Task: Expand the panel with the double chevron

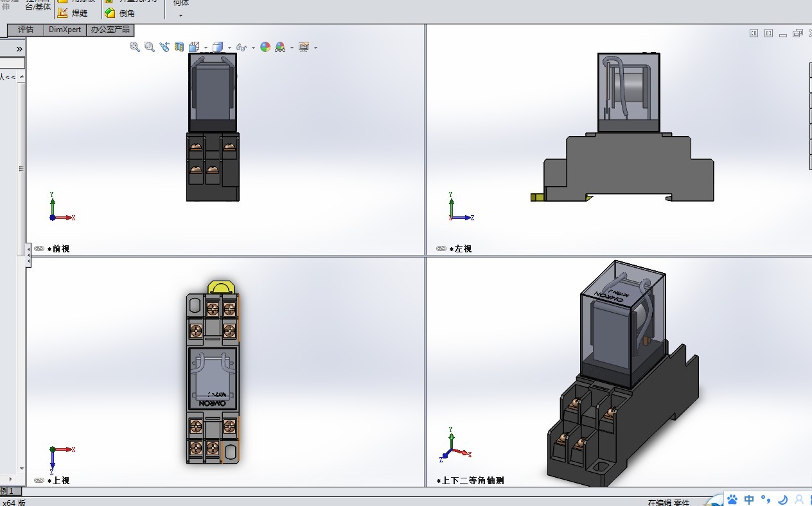Action: point(19,49)
